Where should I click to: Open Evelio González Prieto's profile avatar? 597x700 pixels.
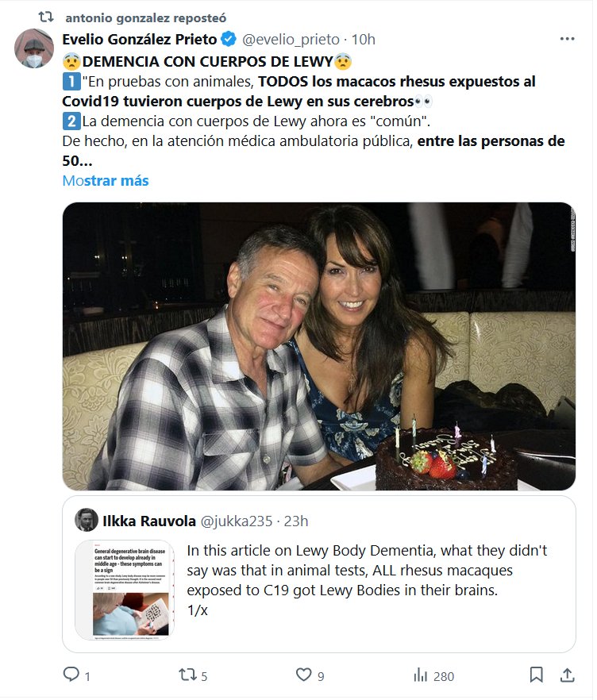(33, 48)
